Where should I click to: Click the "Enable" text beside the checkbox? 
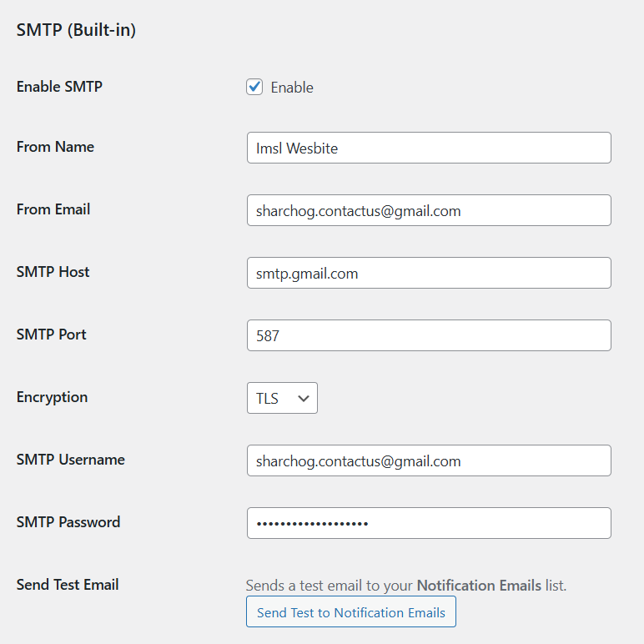tap(292, 88)
